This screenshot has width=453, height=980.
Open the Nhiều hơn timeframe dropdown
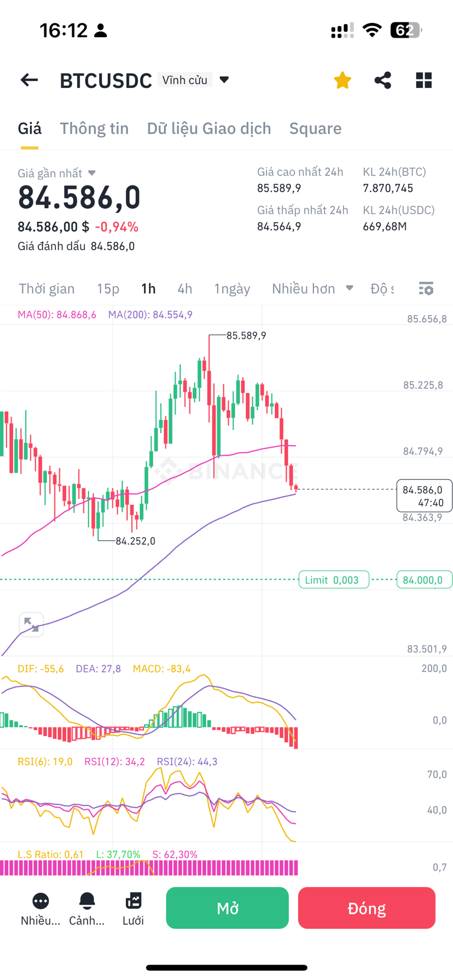click(312, 288)
